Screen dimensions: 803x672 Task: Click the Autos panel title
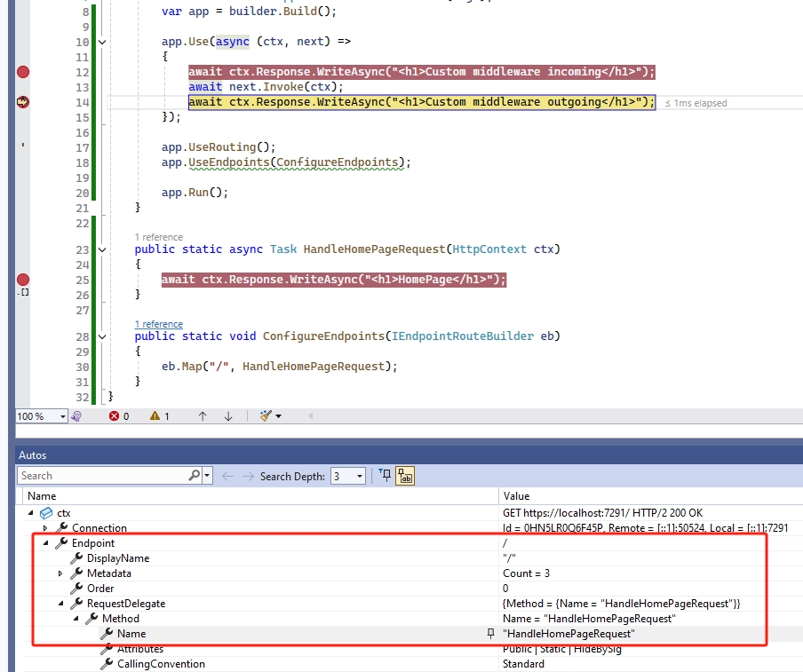pyautogui.click(x=33, y=455)
